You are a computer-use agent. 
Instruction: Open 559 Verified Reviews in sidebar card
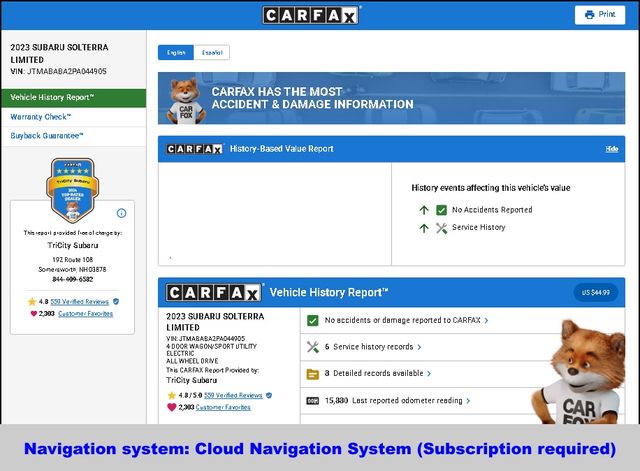(79, 302)
